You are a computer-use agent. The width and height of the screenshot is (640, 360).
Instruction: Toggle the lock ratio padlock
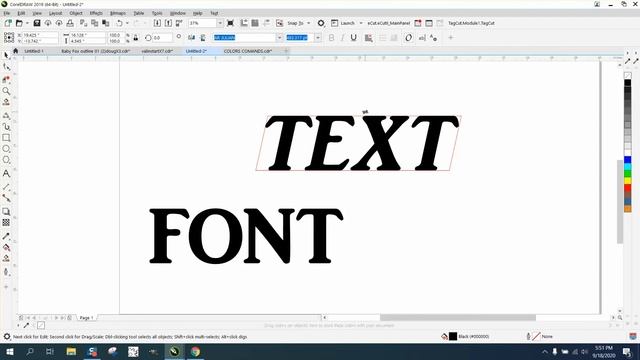point(136,38)
